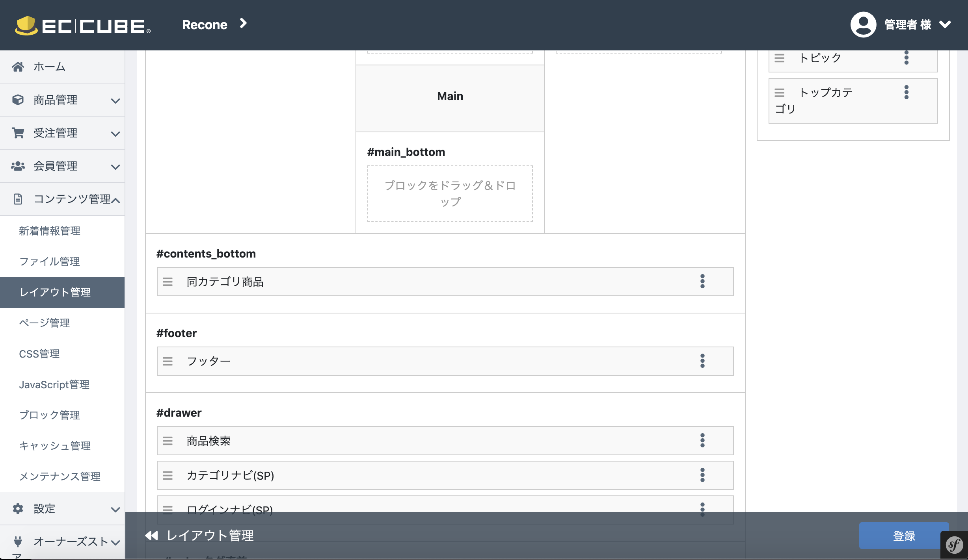Viewport: 968px width, 560px height.
Task: Expand the 商品管理 menu
Action: pos(62,100)
